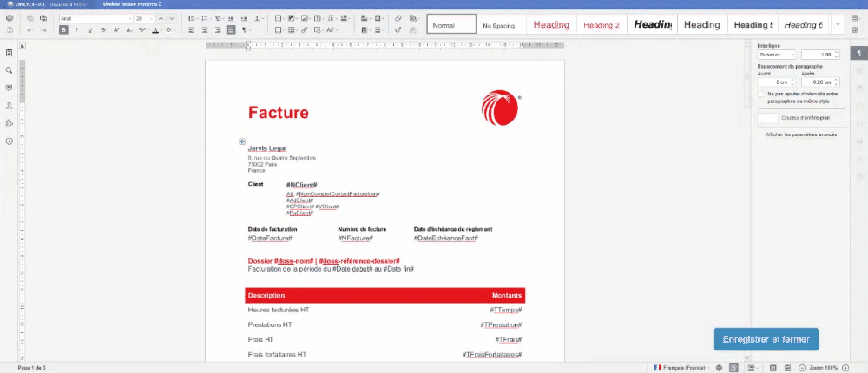Click the clear style eraser icon
Viewport: 868px width, 373px height.
(398, 17)
